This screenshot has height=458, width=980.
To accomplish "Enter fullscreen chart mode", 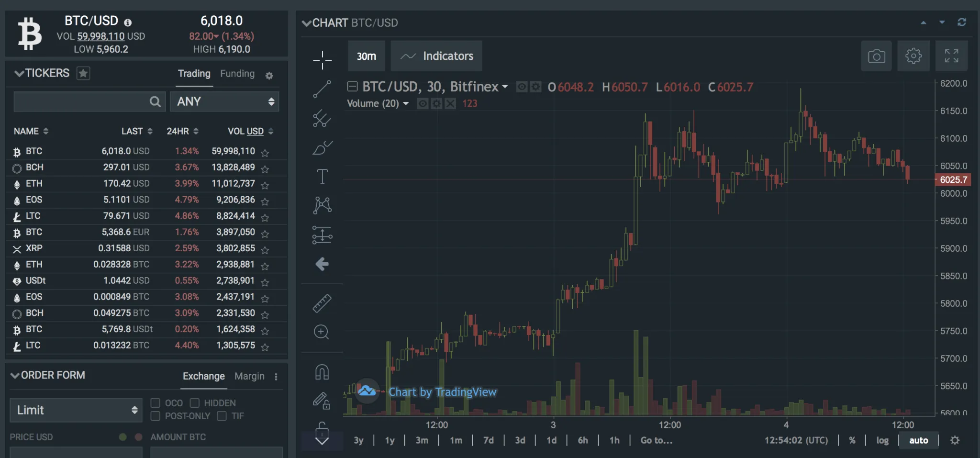I will point(951,56).
